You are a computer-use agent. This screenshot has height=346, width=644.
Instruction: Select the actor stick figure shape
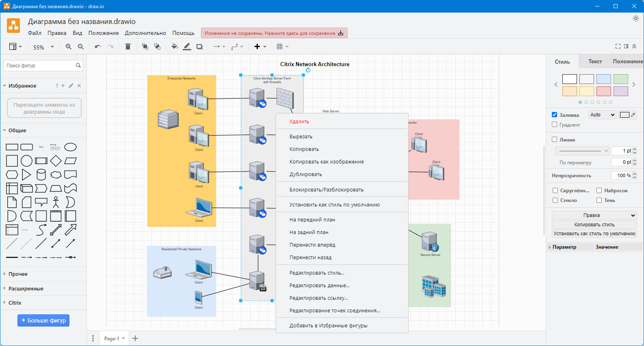click(x=56, y=202)
